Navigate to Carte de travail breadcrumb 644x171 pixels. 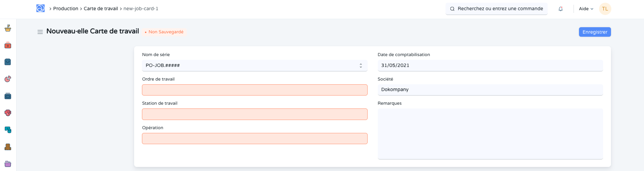[x=101, y=8]
